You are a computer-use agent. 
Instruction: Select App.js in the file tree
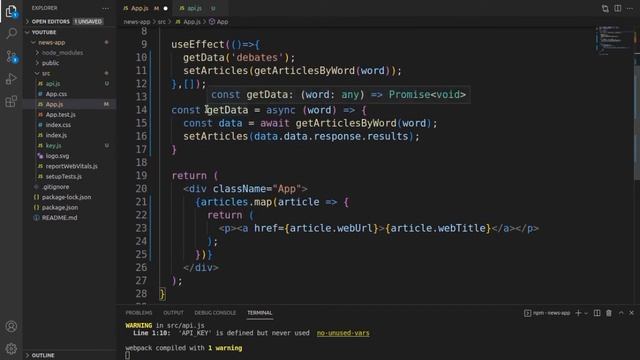[69, 104]
